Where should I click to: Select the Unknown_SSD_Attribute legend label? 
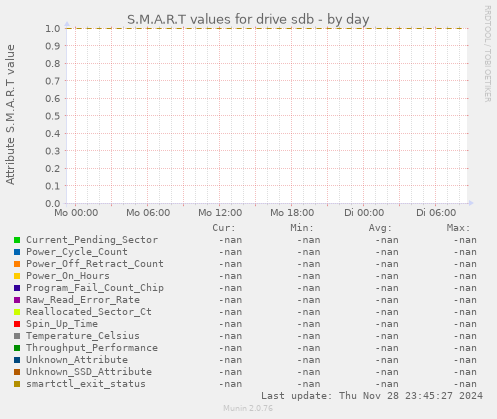(89, 372)
